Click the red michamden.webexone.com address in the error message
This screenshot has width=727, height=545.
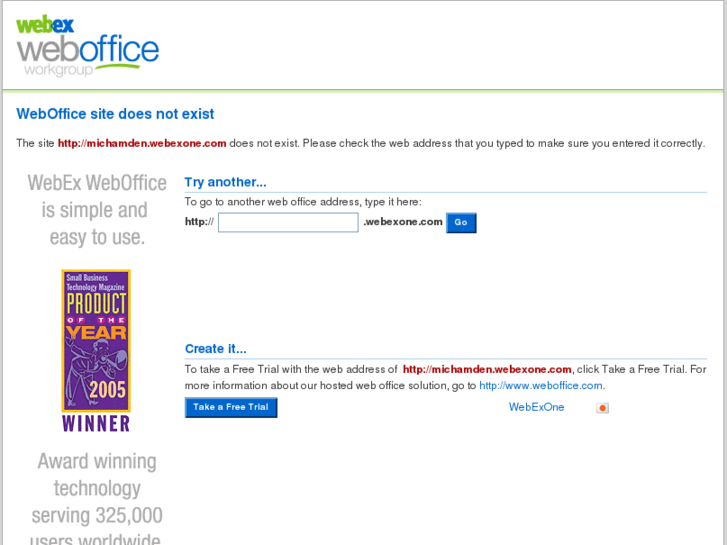click(x=142, y=143)
